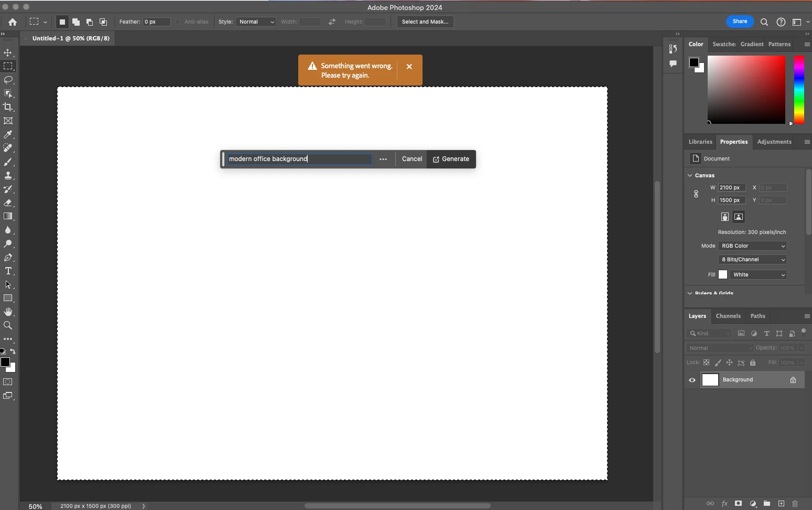Image resolution: width=812 pixels, height=510 pixels.
Task: Switch to the Swatches tab
Action: tap(724, 45)
